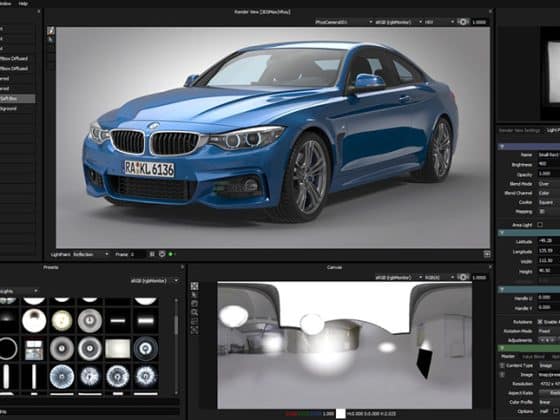Select the wide glowing horizontal strip preset
The width and height of the screenshot is (560, 420).
point(146,321)
